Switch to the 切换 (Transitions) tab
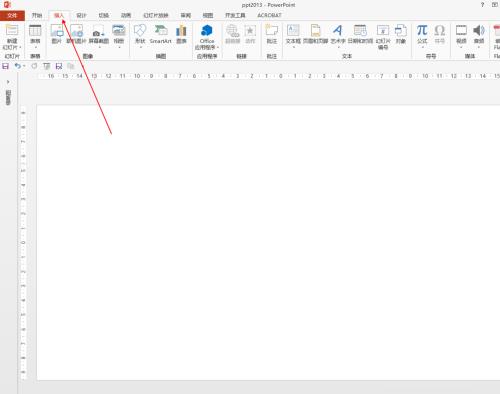The image size is (500, 394). pyautogui.click(x=104, y=15)
